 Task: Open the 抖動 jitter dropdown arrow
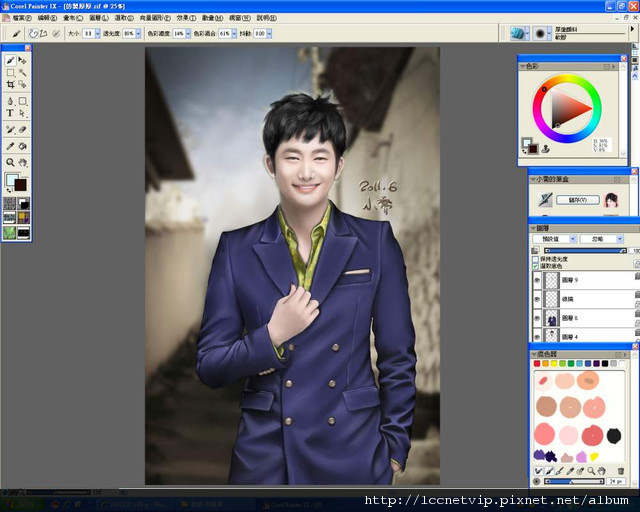click(x=269, y=33)
